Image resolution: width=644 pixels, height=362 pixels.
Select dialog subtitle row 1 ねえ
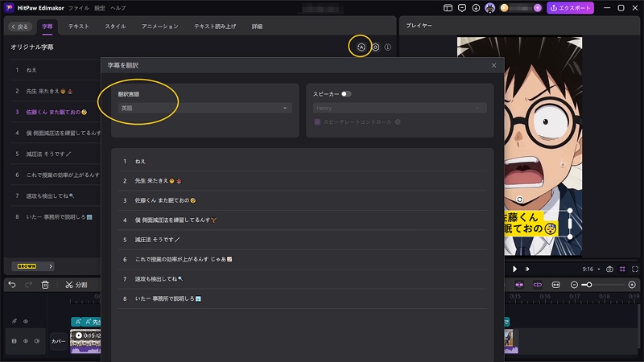(303, 162)
